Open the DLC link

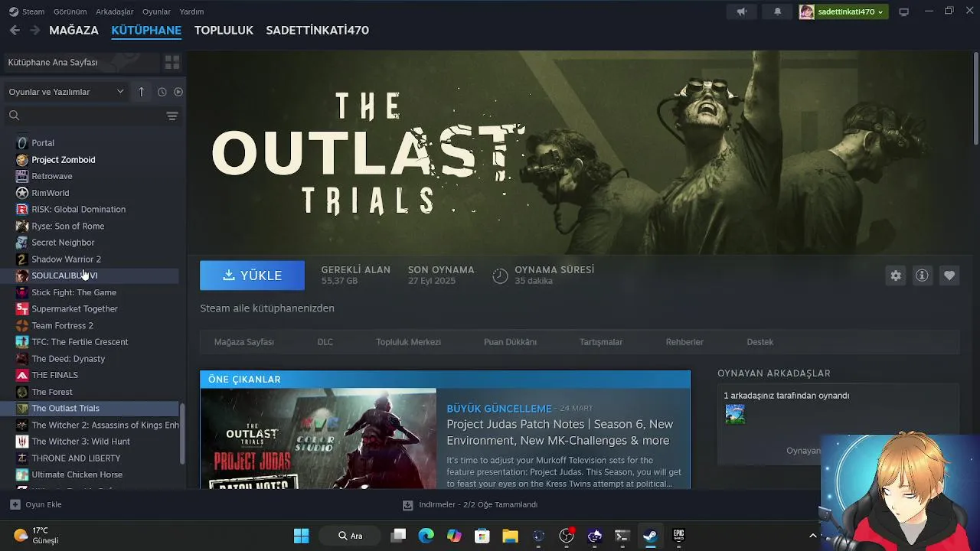[325, 342]
